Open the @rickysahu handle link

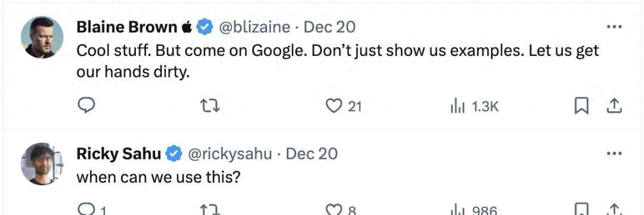pyautogui.click(x=230, y=154)
